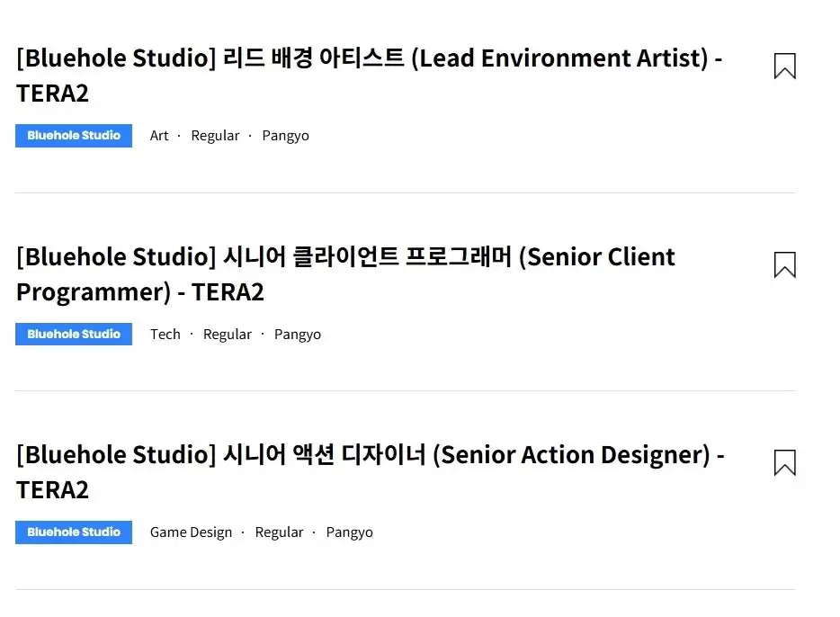840x617 pixels.
Task: Click the Bluehole Studio badge under Senior Action Designer
Action: [x=74, y=532]
